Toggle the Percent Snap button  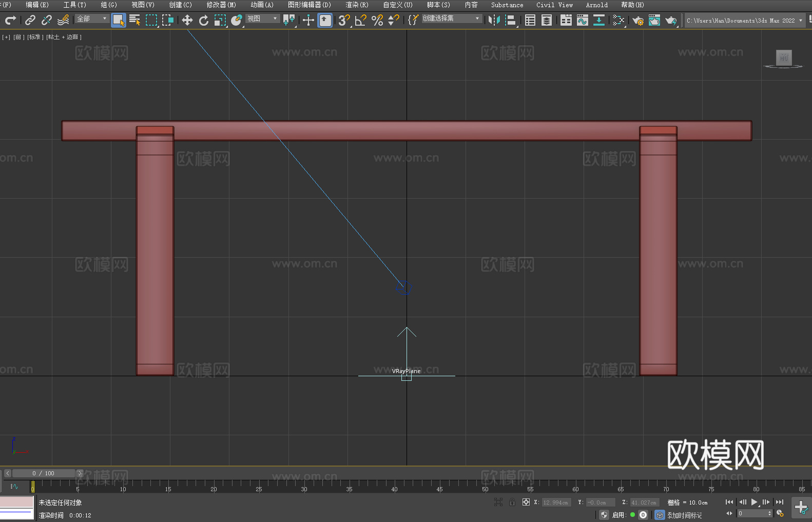pos(377,20)
